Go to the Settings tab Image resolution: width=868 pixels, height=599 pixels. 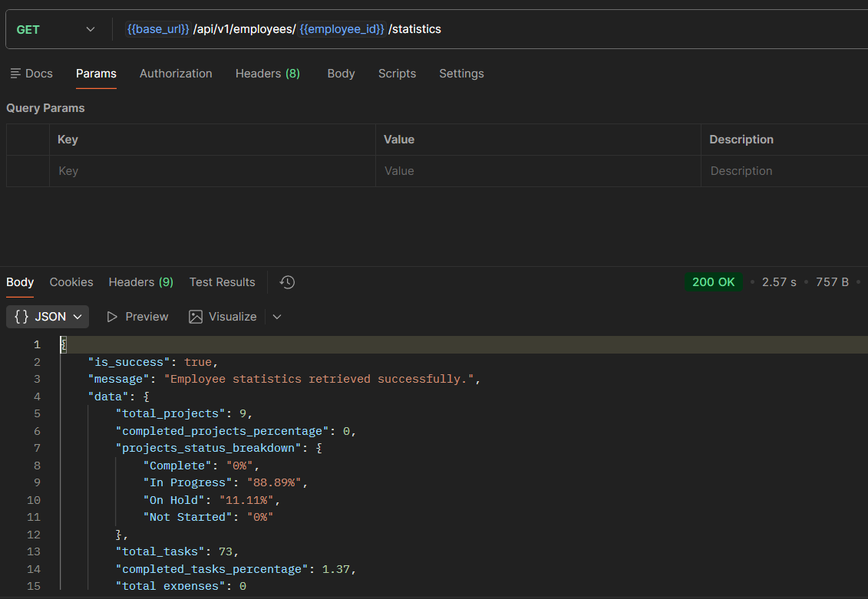click(x=461, y=74)
